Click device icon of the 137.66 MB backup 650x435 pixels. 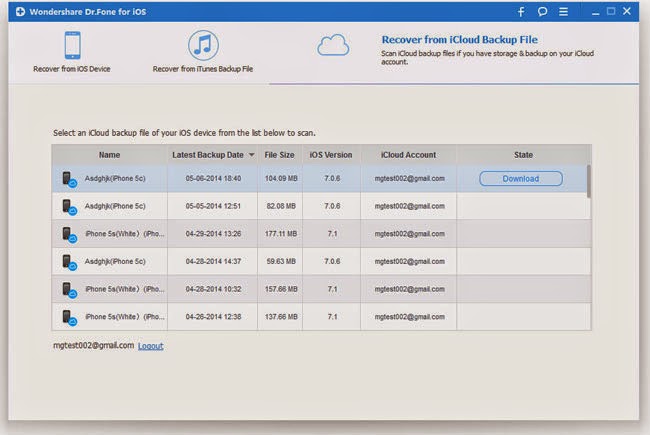(69, 318)
